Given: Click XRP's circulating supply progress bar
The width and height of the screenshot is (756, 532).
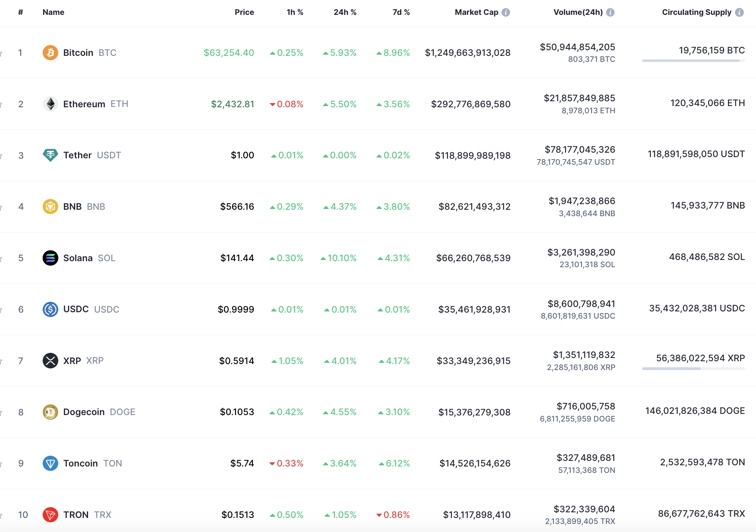Looking at the screenshot, I should [x=694, y=368].
